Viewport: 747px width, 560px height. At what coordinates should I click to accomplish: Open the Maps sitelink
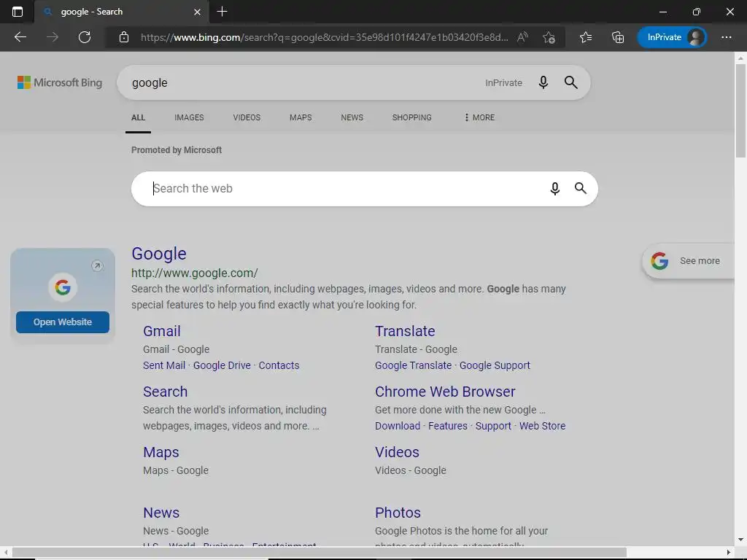pos(161,452)
